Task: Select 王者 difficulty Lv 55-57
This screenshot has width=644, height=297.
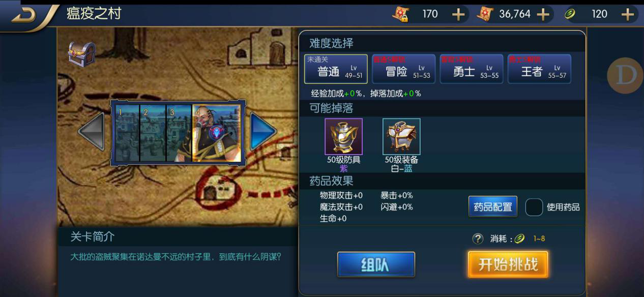Action: pyautogui.click(x=539, y=69)
